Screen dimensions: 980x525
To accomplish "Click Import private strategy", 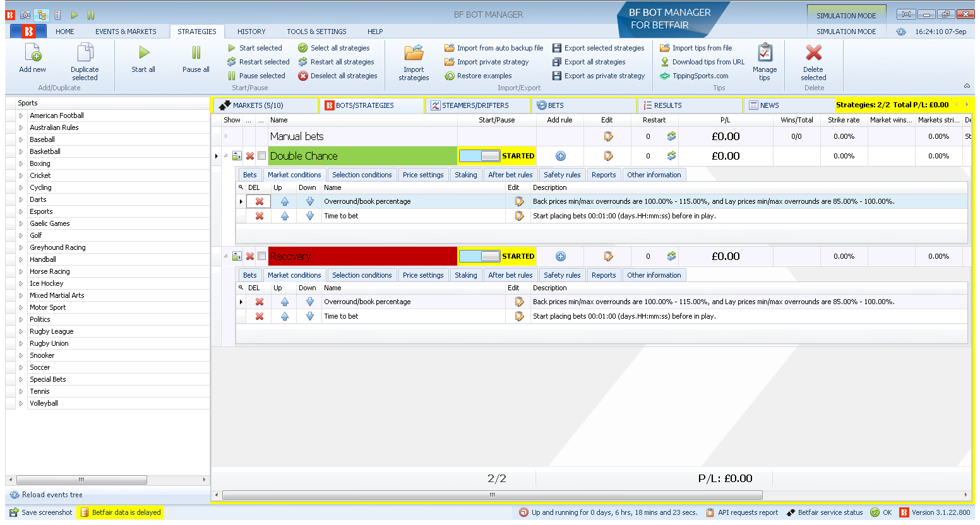I will click(x=487, y=62).
